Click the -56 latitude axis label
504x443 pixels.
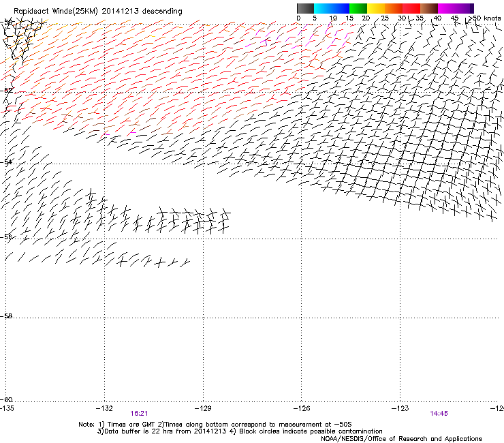(x=6, y=237)
